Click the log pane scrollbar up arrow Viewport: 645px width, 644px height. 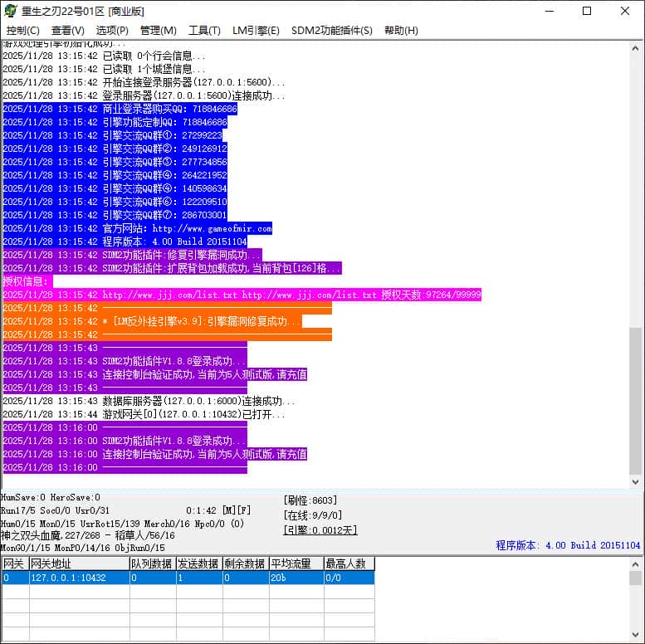[x=635, y=48]
